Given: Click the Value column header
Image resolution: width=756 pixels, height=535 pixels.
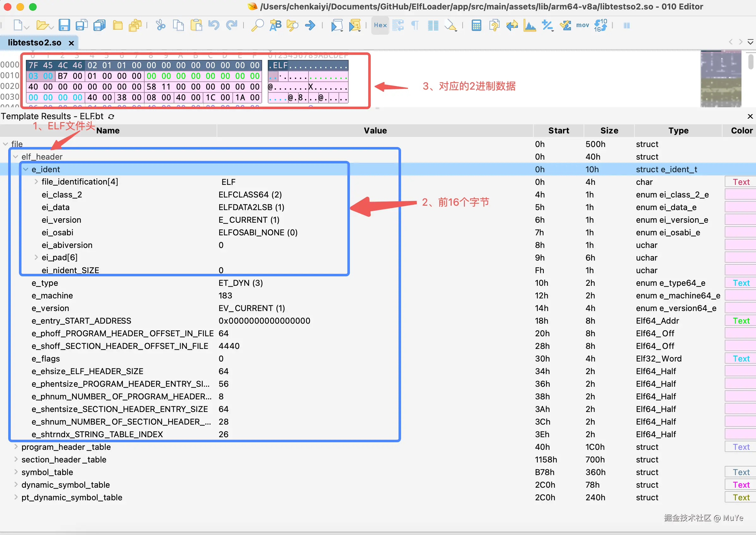Looking at the screenshot, I should pyautogui.click(x=375, y=131).
